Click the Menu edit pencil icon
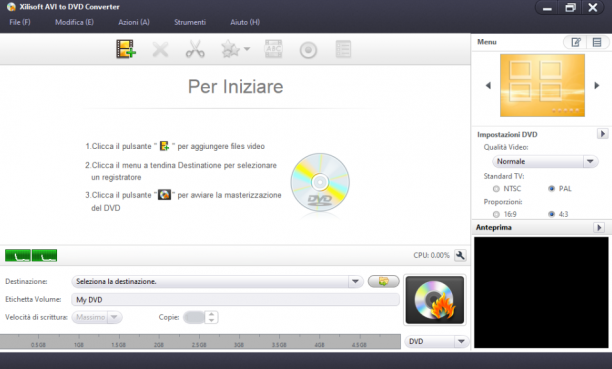The image size is (612, 369). point(576,42)
